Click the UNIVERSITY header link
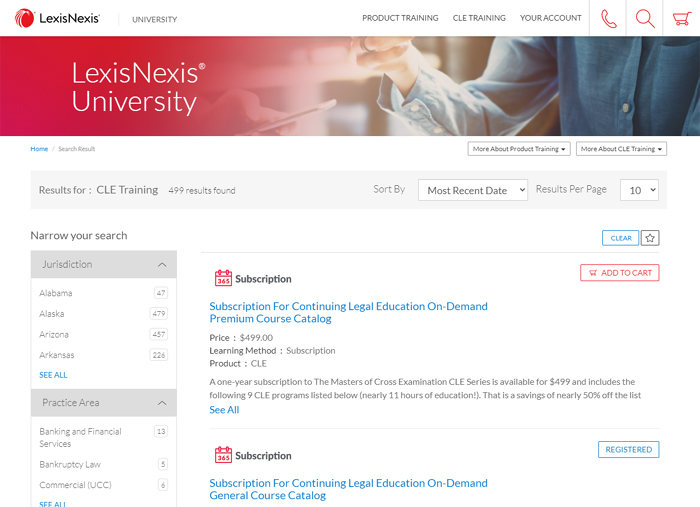Viewport: 700px width, 507px height. pyautogui.click(x=154, y=20)
